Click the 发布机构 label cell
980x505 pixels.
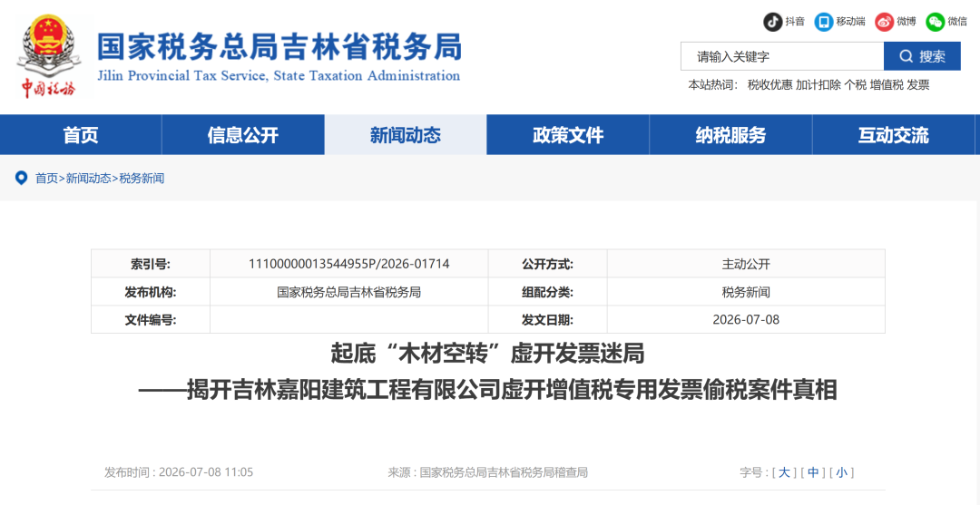(151, 292)
